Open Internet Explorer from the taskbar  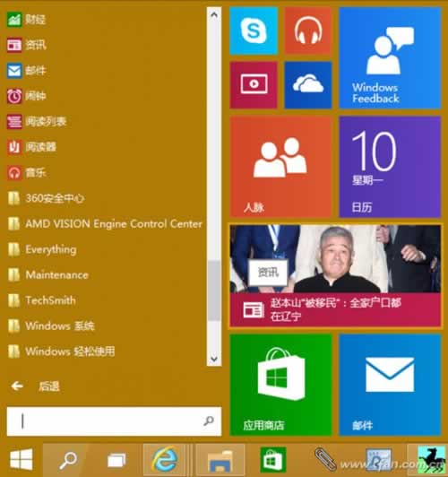[x=165, y=460]
